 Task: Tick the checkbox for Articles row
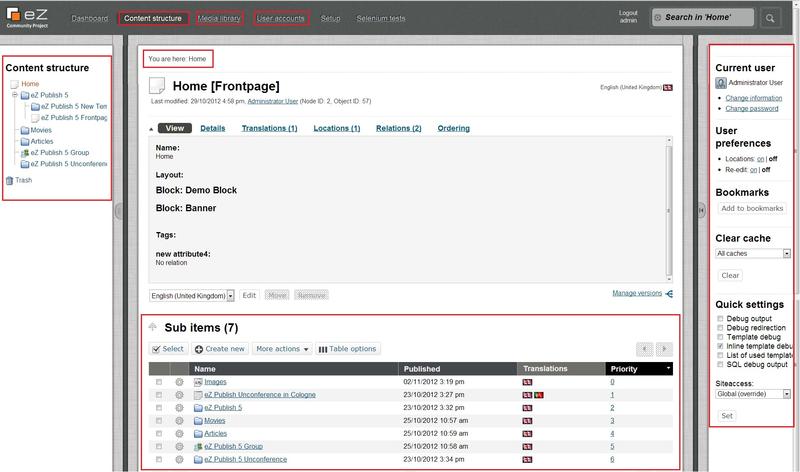(x=159, y=433)
